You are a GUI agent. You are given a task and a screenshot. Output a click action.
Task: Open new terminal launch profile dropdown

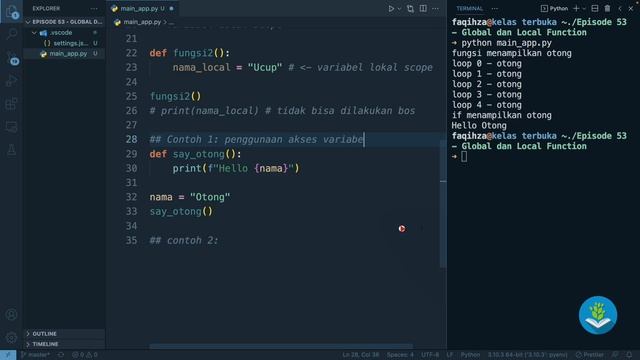coord(584,9)
